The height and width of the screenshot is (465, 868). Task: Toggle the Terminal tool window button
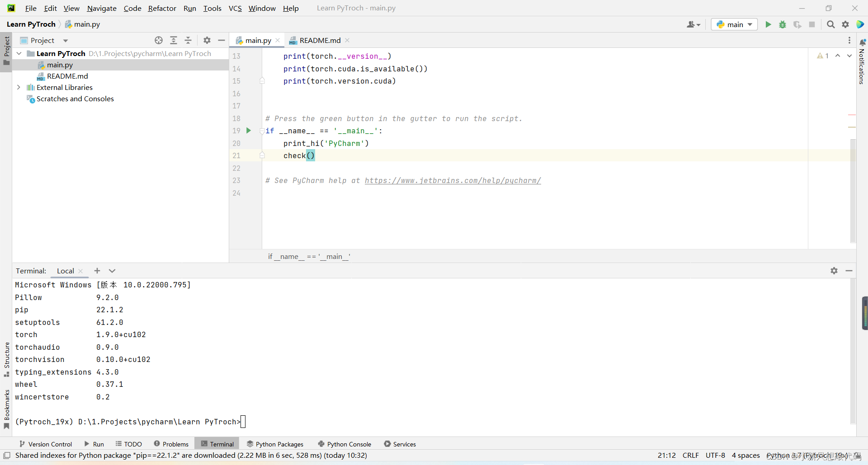[217, 444]
